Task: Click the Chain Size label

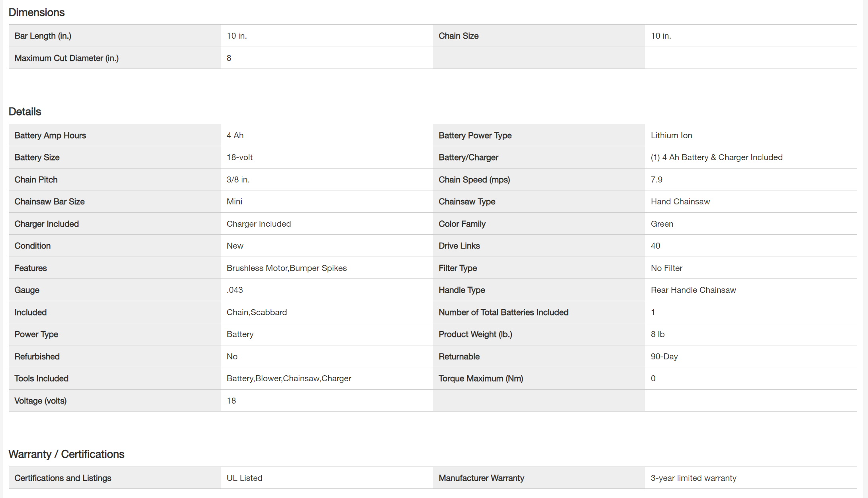Action: coord(458,36)
